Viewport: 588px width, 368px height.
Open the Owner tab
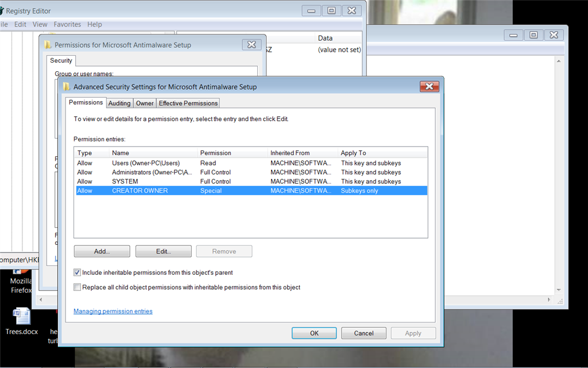144,103
